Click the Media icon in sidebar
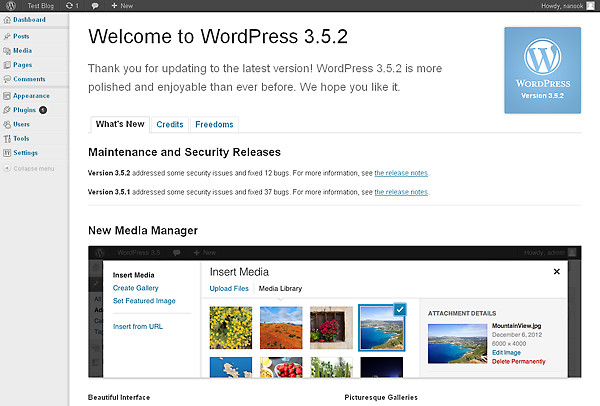 coord(7,51)
